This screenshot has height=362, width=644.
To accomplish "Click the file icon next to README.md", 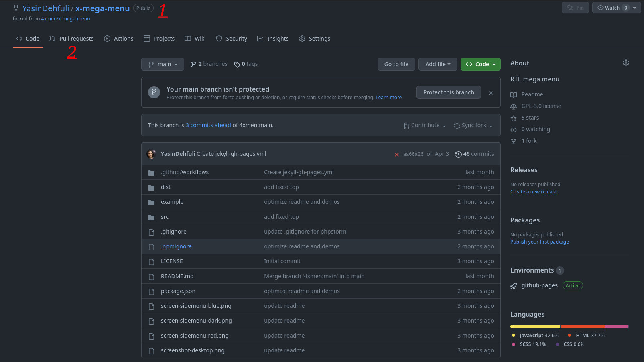I will pos(151,277).
